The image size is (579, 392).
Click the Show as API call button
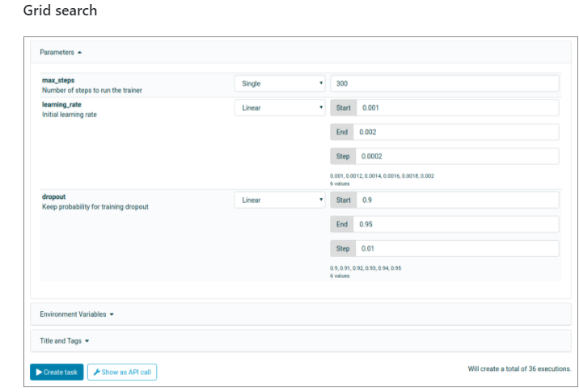point(122,372)
